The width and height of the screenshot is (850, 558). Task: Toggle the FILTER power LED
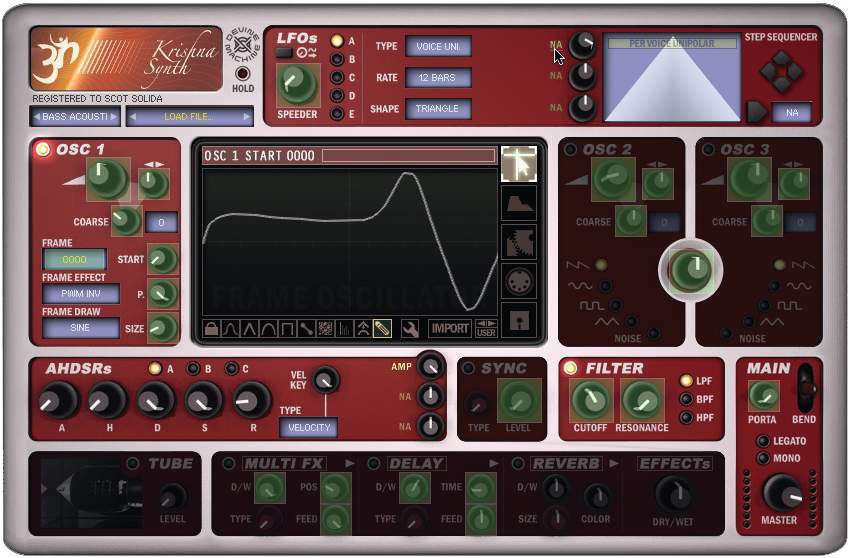[570, 368]
